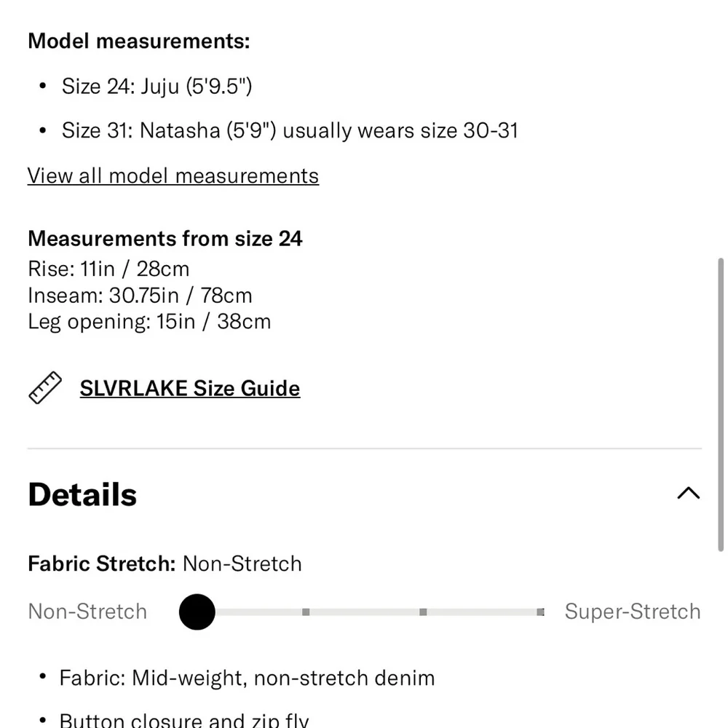Click the Measurements from size 24 heading

pyautogui.click(x=165, y=239)
